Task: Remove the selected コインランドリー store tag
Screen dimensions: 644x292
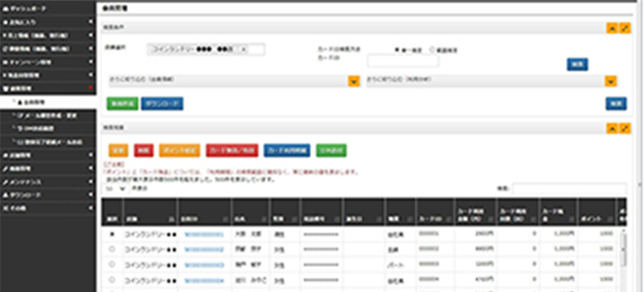Action: pos(242,50)
